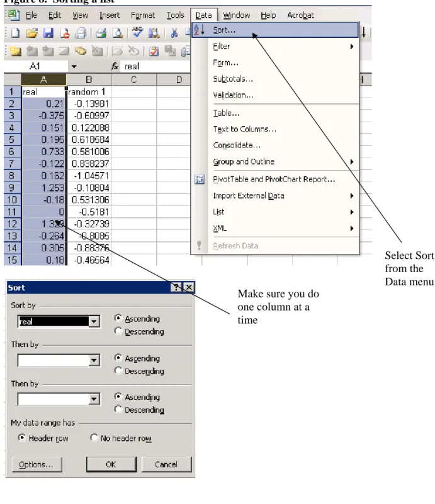Click cell B1 containing random 1
Screen dimensions: 435x504
89,92
